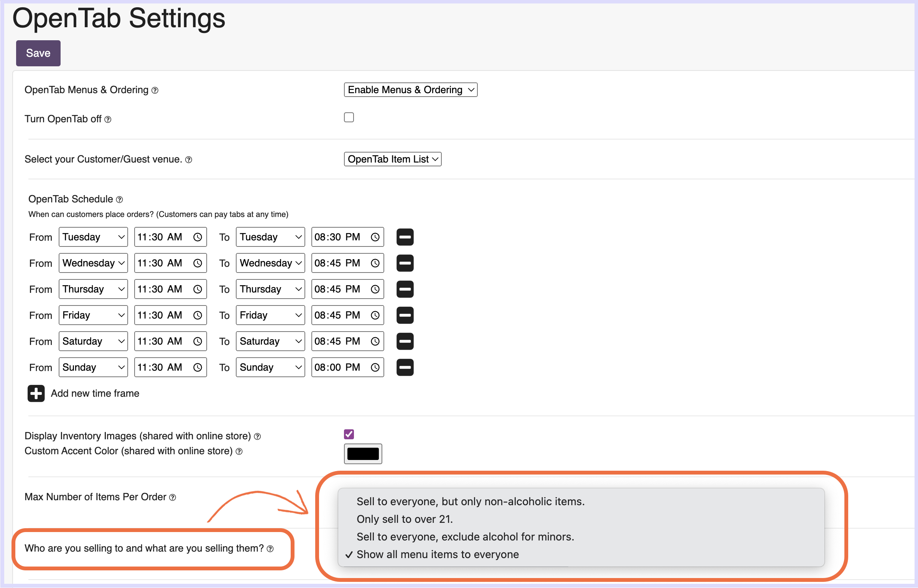Open the To day dropdown set to Friday
The height and width of the screenshot is (588, 918).
270,315
